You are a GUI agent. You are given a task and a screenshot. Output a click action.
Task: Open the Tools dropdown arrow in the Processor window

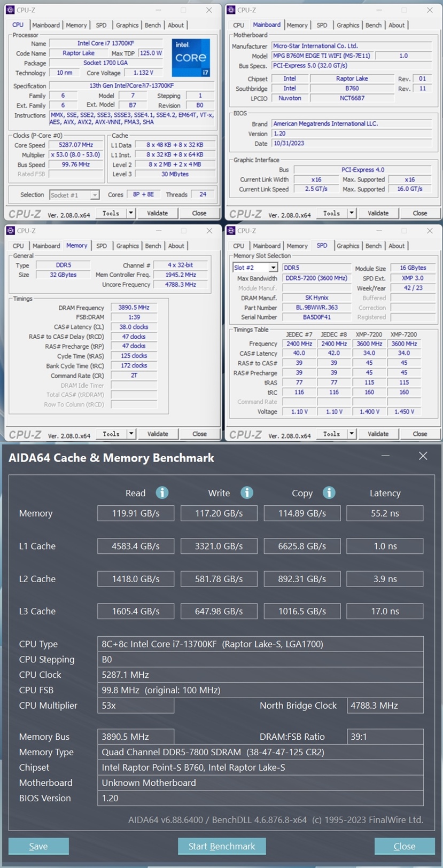(x=130, y=213)
